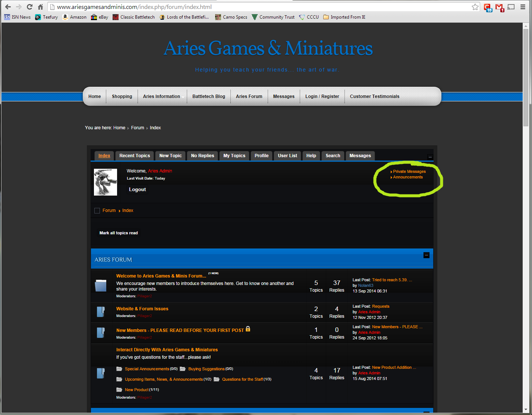Click the Aries Admin avatar image
Image resolution: width=532 pixels, height=415 pixels.
click(106, 182)
